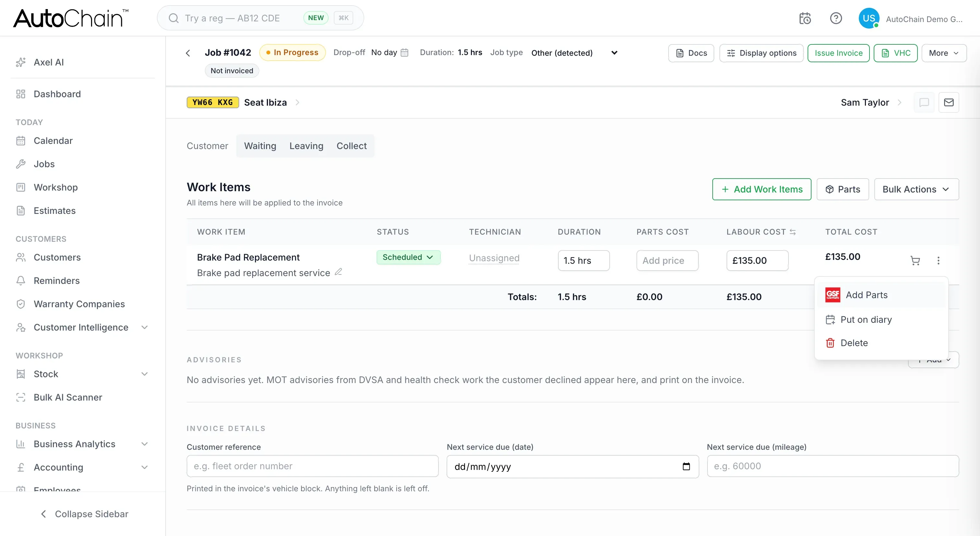Image resolution: width=980 pixels, height=536 pixels.
Task: Click the shopping cart icon on Brake Pad row
Action: click(x=915, y=261)
